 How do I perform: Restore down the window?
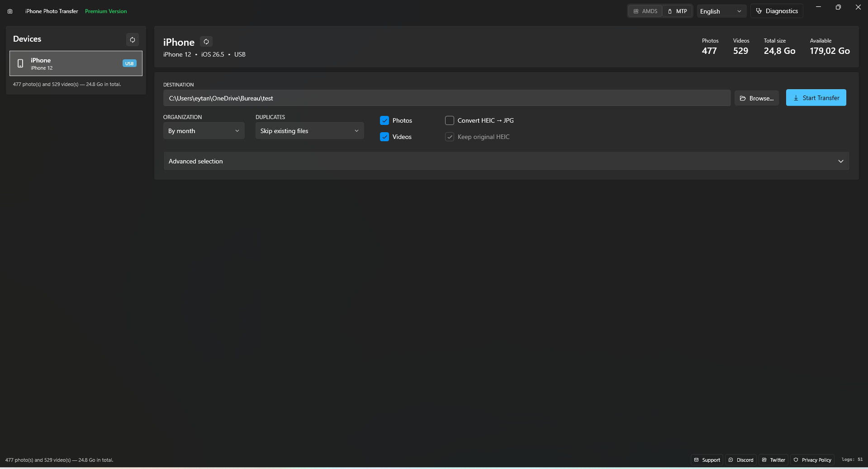838,7
